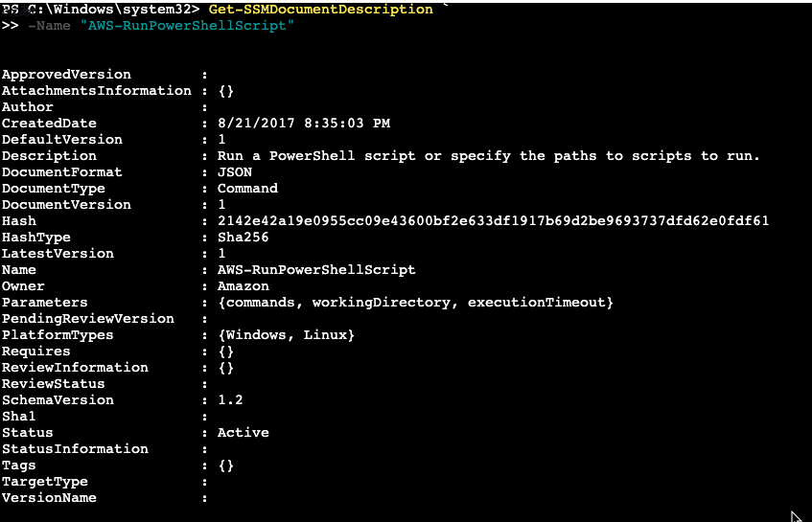Click the HashType value Sha256
Viewport: 812px width, 522px height.
243,238
